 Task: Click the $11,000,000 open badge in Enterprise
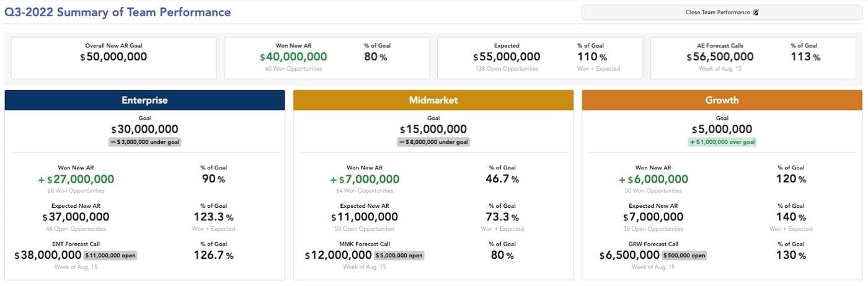110,255
